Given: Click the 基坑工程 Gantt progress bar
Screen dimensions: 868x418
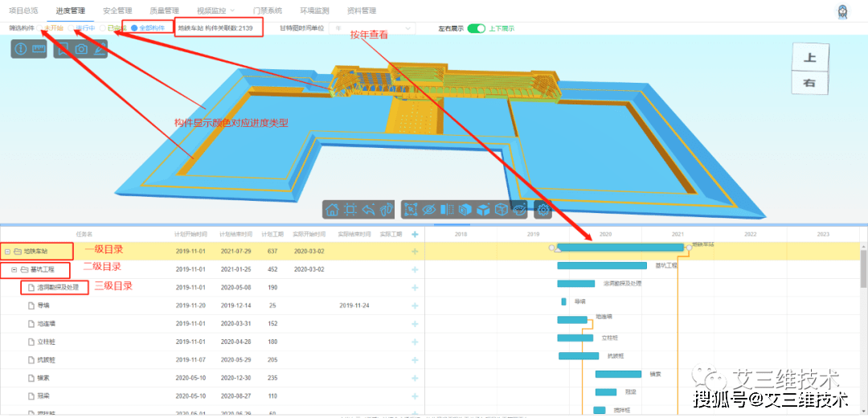Looking at the screenshot, I should [601, 265].
